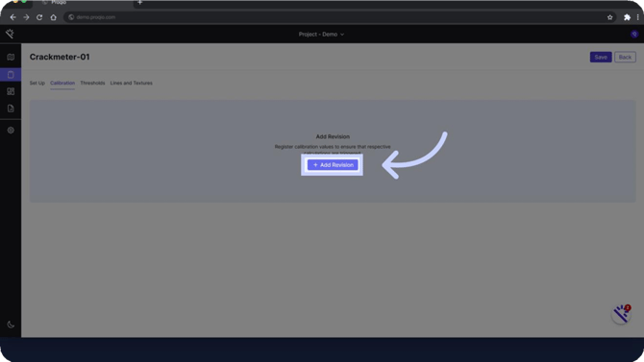Click the Add Revision button
This screenshot has width=644, height=362.
pyautogui.click(x=333, y=164)
